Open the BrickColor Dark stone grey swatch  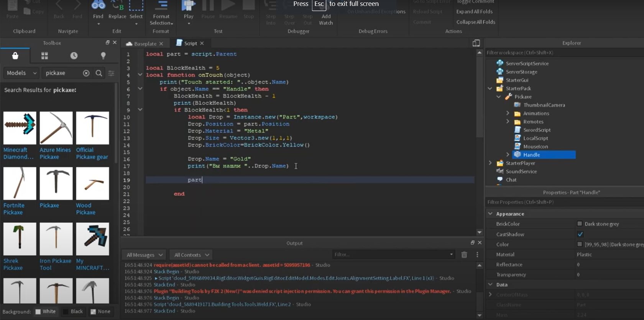coord(580,224)
